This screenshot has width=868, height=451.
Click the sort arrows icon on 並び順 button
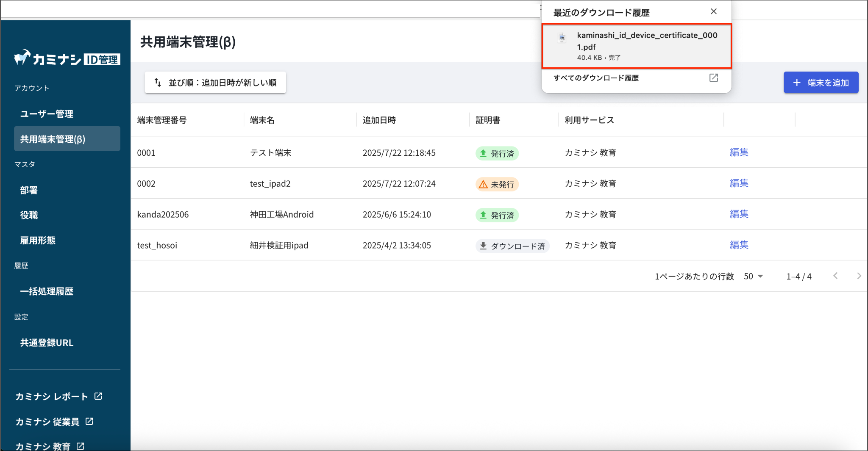pos(158,82)
